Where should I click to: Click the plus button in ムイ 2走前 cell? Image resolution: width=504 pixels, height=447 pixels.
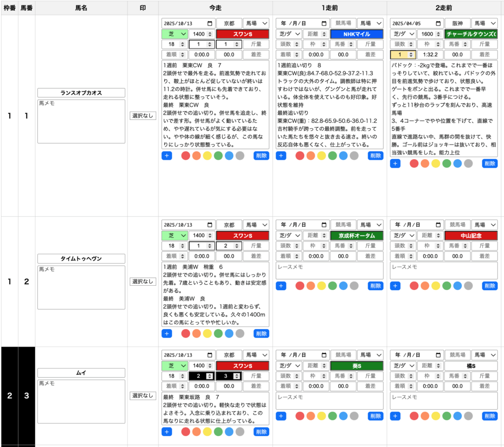tap(395, 416)
